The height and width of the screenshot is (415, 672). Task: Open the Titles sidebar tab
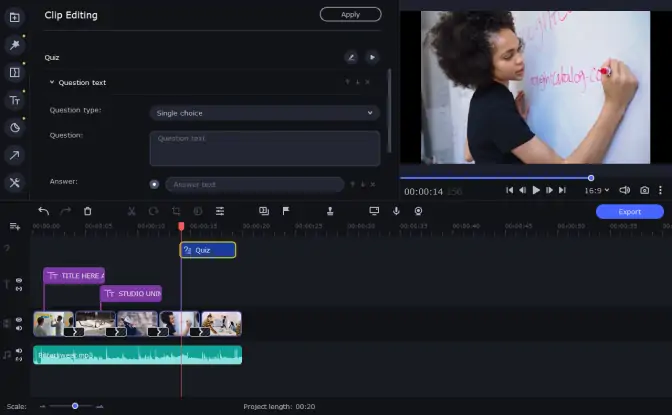click(15, 100)
